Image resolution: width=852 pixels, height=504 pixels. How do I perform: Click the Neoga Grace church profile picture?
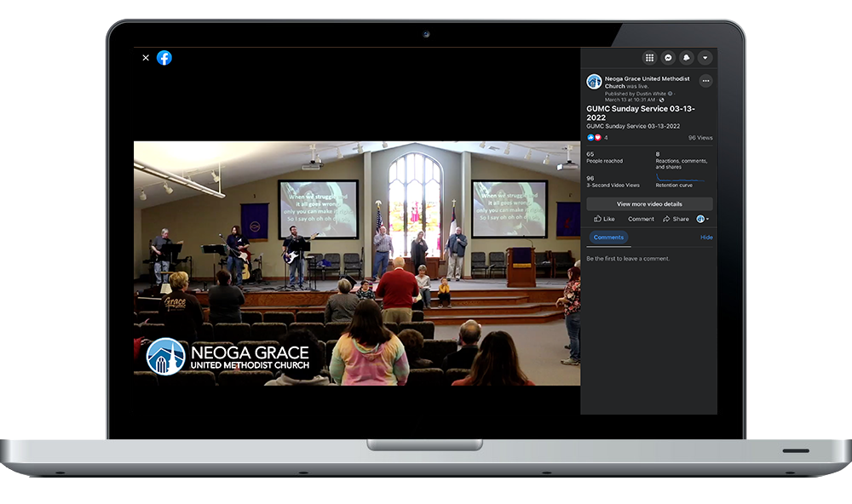click(594, 82)
